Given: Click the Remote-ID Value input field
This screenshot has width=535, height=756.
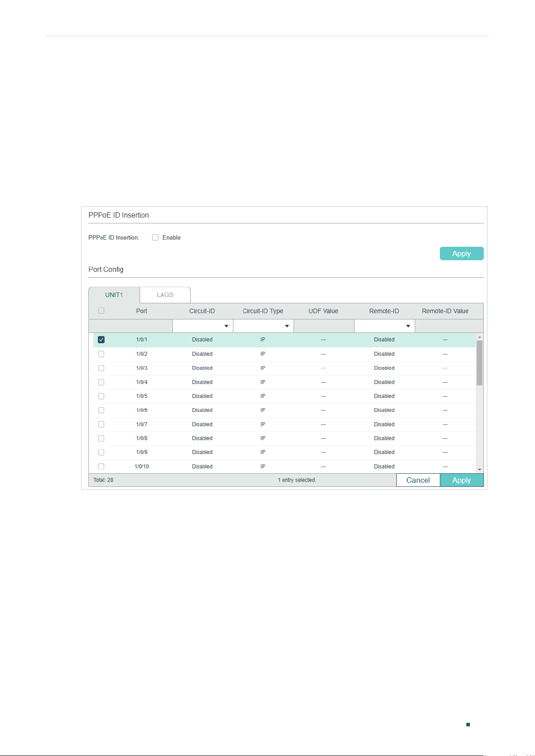Looking at the screenshot, I should tap(449, 326).
